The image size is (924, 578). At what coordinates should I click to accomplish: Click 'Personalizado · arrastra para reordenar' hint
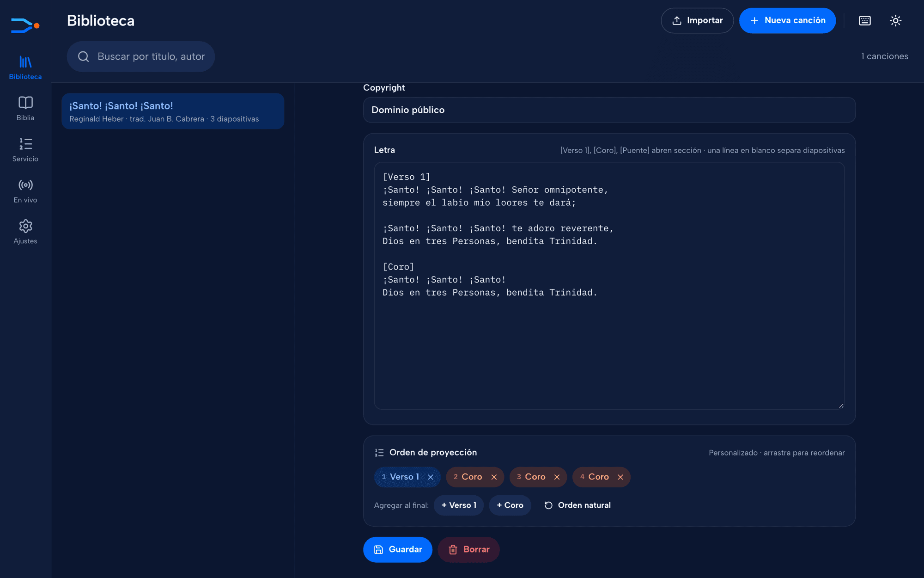[777, 453]
